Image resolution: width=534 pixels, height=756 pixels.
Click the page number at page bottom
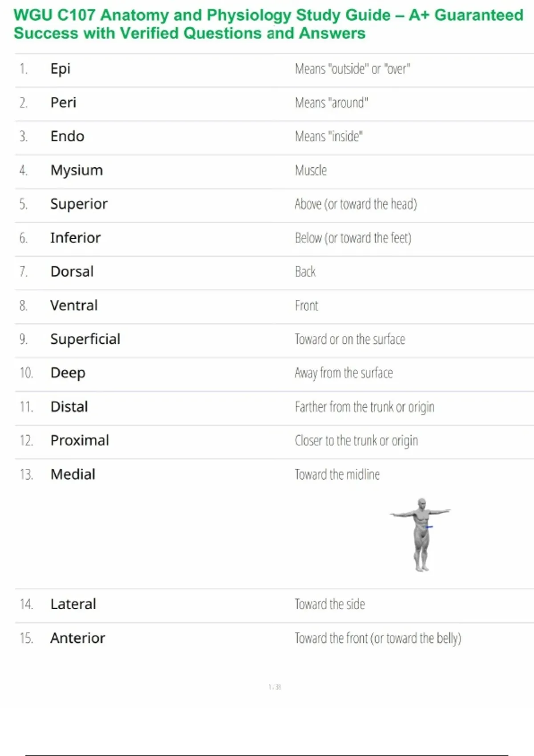pyautogui.click(x=275, y=687)
